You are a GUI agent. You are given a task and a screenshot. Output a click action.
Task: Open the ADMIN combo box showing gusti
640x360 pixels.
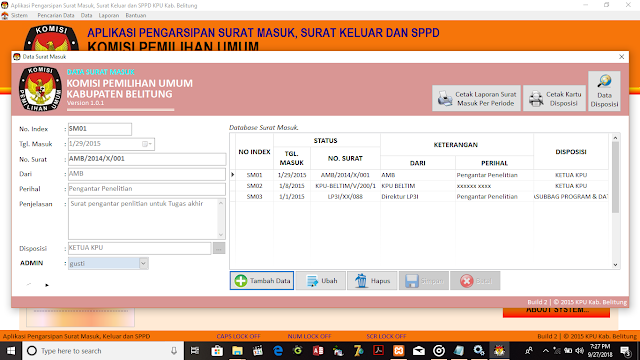pyautogui.click(x=143, y=263)
